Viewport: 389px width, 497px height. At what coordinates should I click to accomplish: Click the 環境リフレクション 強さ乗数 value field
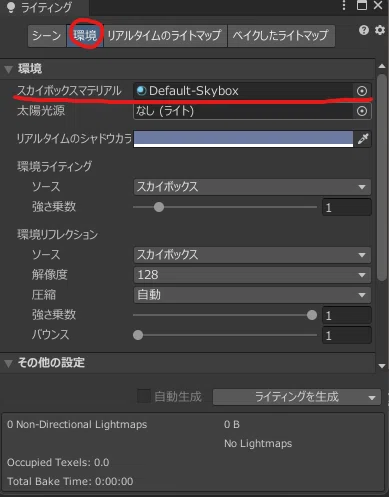click(x=347, y=315)
